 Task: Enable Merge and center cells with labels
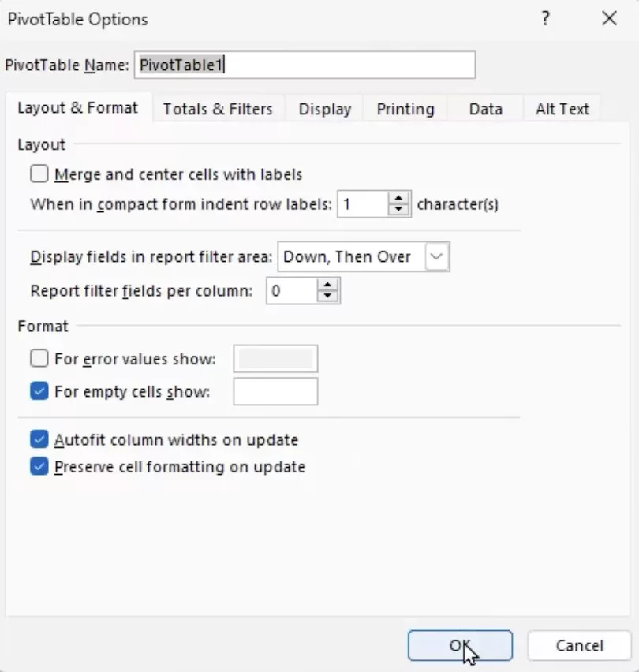[39, 174]
